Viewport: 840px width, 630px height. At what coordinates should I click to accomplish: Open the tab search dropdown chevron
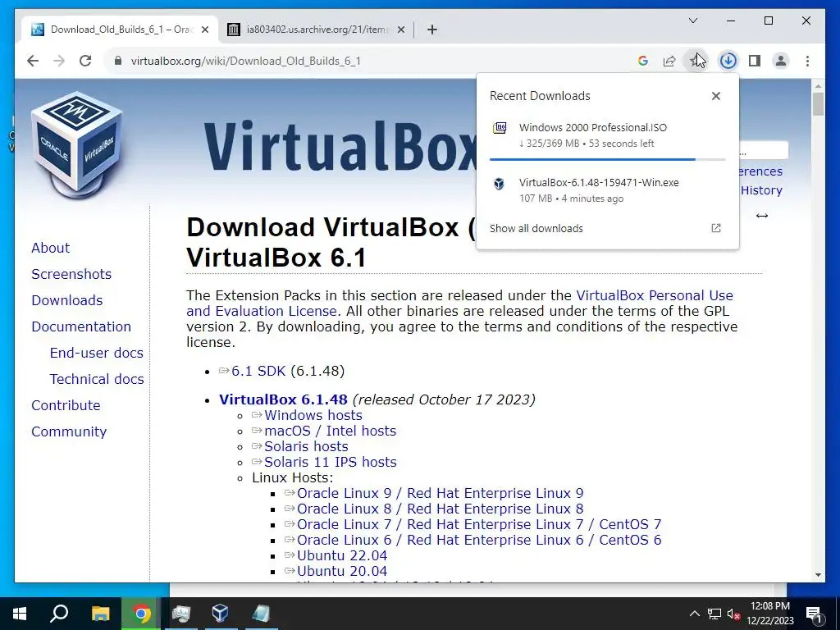[x=692, y=21]
